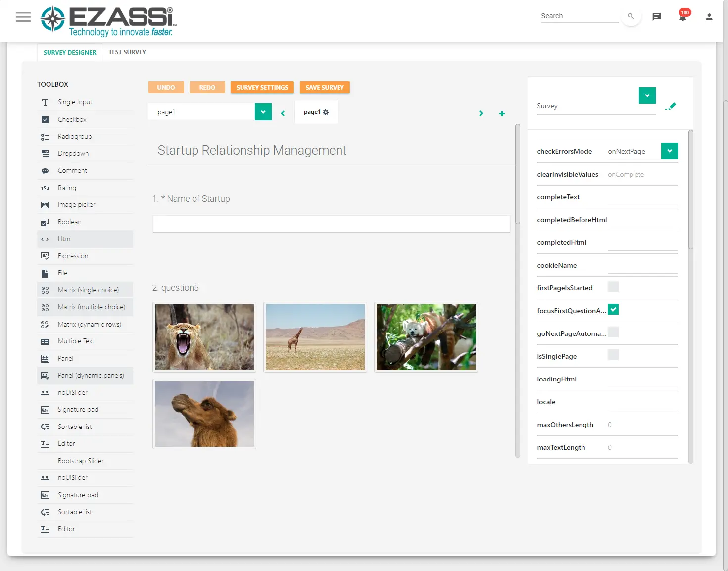Click the Dropdown toolbox icon
Image resolution: width=728 pixels, height=571 pixels.
45,154
